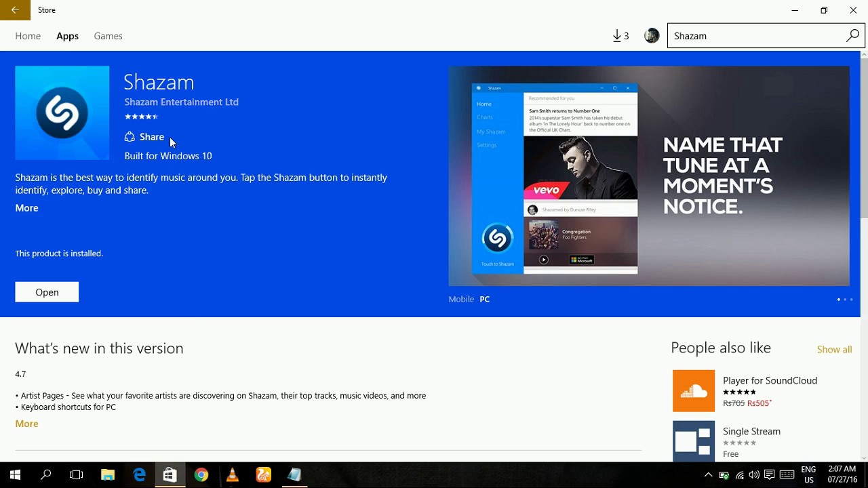Click the 'Free' price label

pos(730,454)
